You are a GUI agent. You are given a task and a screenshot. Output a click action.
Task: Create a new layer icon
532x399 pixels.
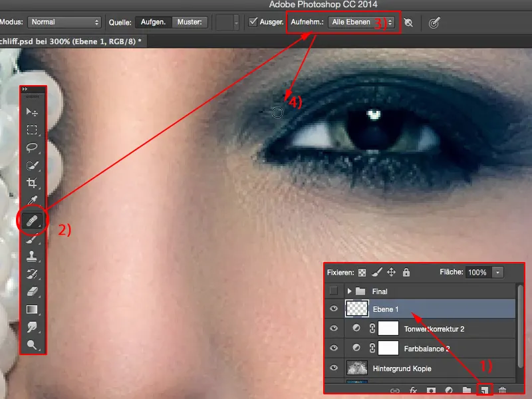click(485, 390)
